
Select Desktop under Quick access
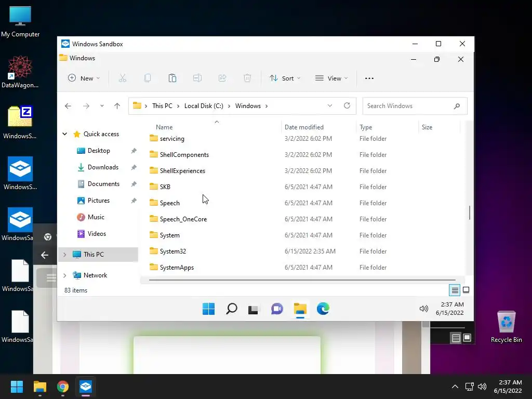click(98, 151)
